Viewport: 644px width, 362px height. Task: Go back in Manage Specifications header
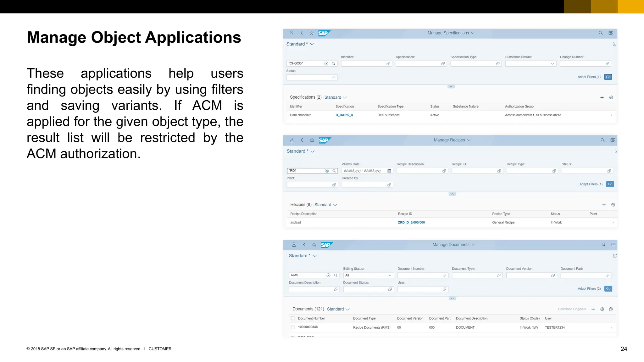click(301, 33)
